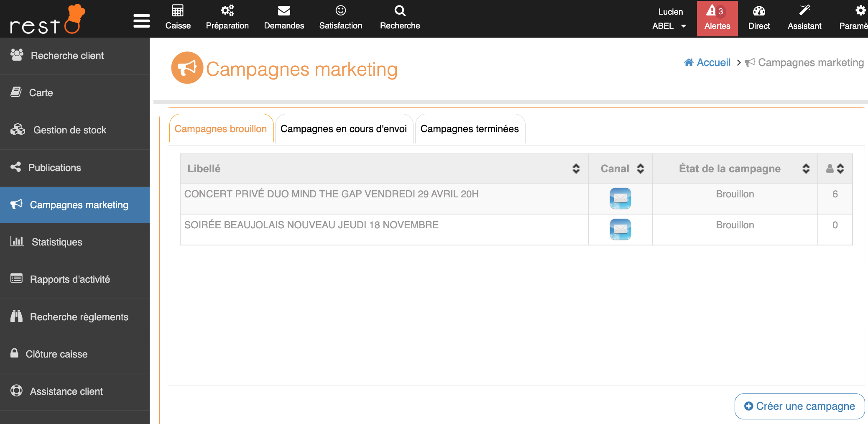
Task: Open the Direct dashboard icon
Action: coord(759,12)
